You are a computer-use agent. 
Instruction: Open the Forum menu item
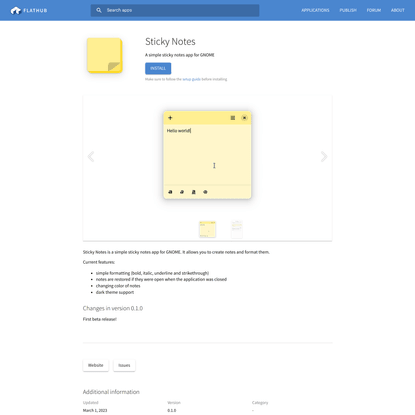click(x=374, y=10)
